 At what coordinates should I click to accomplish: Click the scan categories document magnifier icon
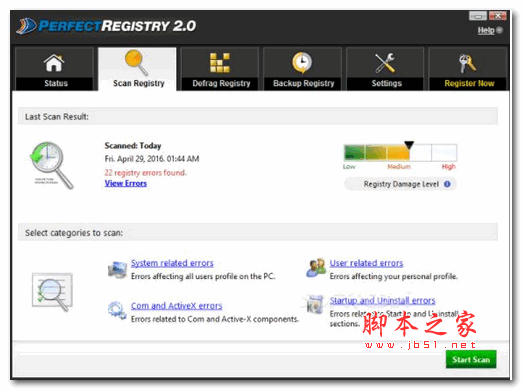click(x=52, y=292)
